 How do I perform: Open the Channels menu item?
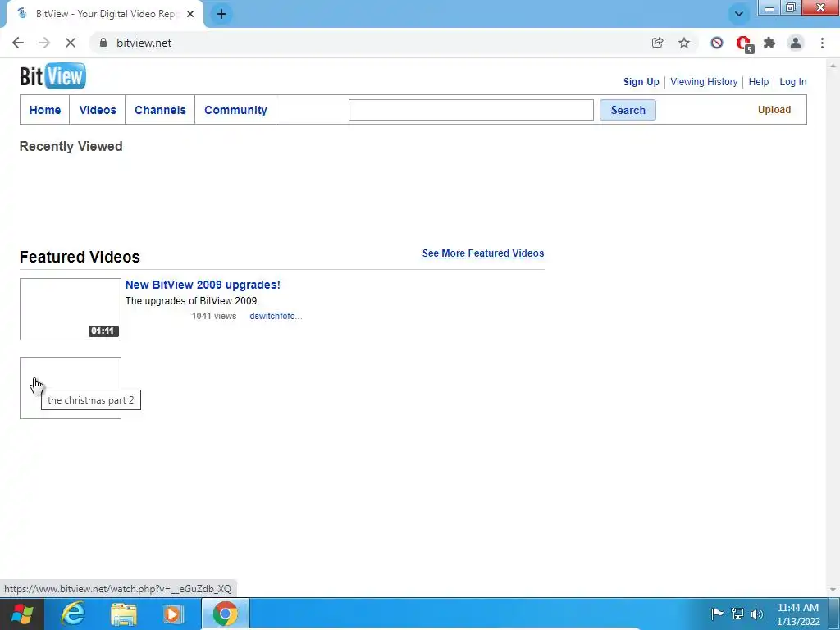[x=160, y=110]
